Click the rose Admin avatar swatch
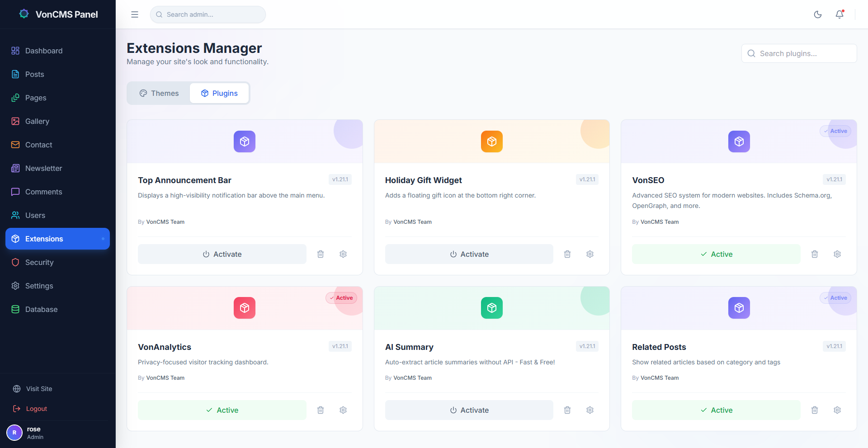 point(14,433)
